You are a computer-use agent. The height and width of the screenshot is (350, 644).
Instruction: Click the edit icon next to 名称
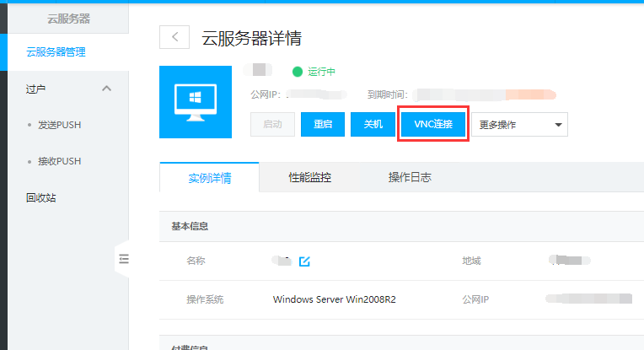(x=304, y=261)
